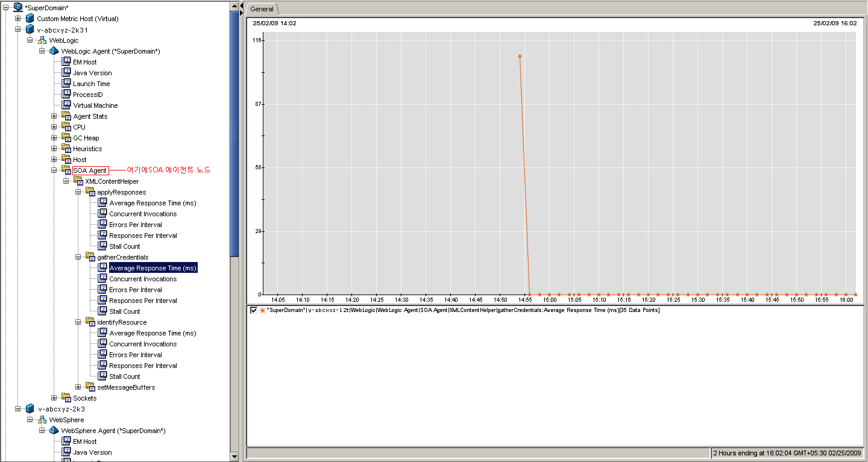Select Errors Per Interval under applyResponses
The height and width of the screenshot is (462, 868).
135,225
